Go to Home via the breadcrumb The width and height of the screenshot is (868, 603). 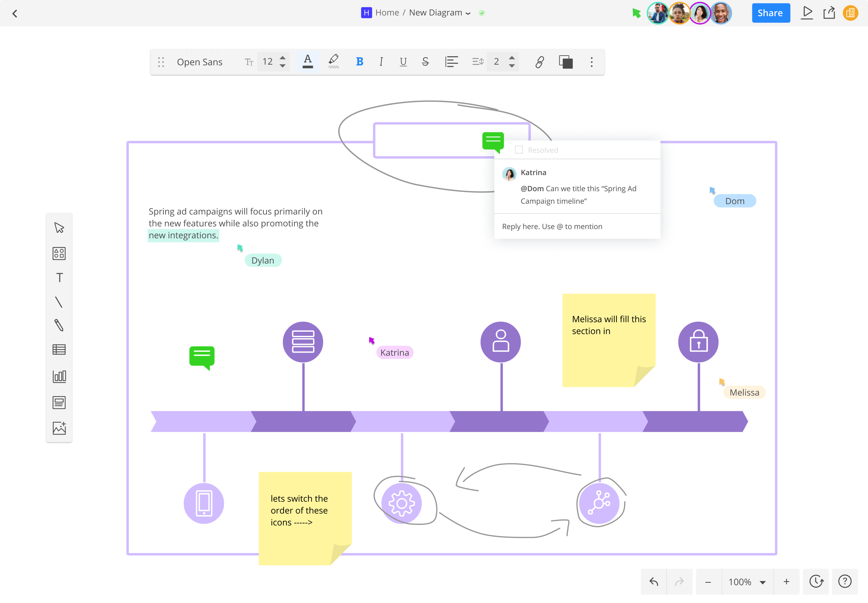387,12
